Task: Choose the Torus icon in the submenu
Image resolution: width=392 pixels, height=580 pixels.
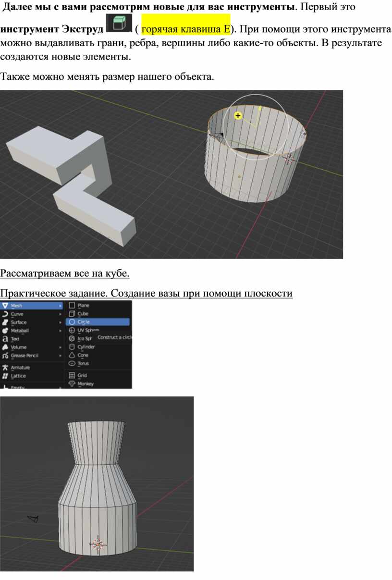Action: point(72,363)
